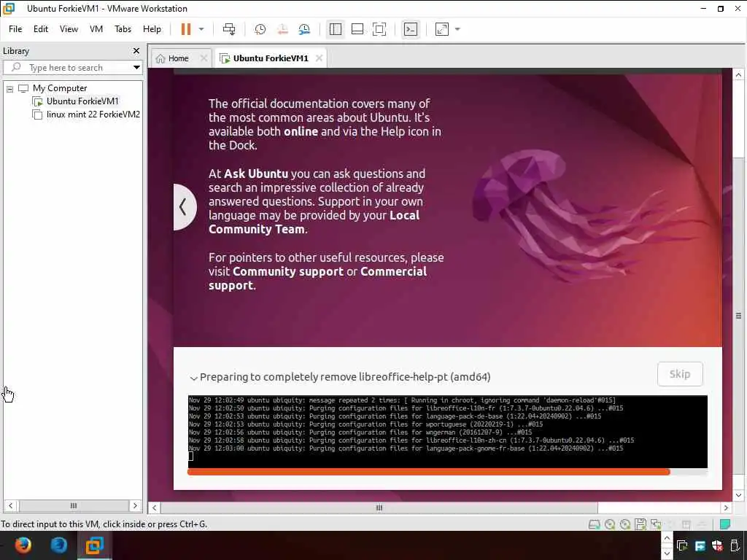Click the online documentation link

(301, 131)
